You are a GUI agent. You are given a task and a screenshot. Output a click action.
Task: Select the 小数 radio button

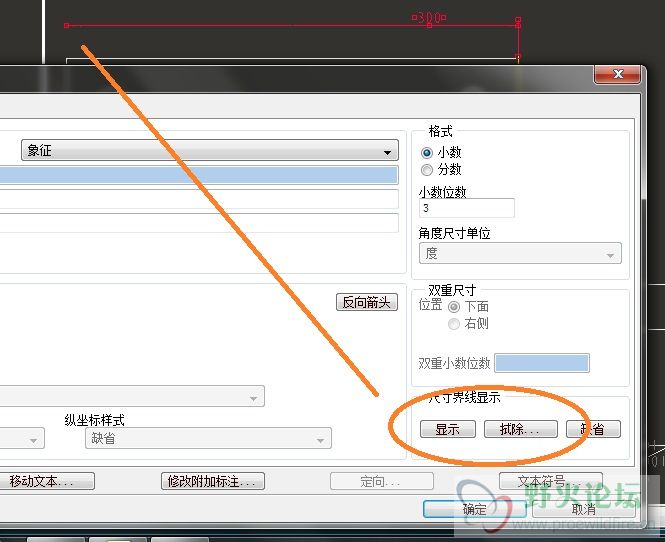coord(427,152)
